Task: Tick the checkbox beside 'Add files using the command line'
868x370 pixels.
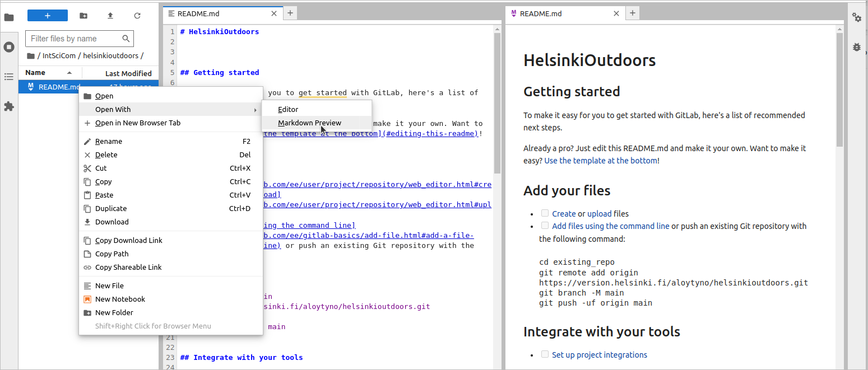Action: pos(545,226)
